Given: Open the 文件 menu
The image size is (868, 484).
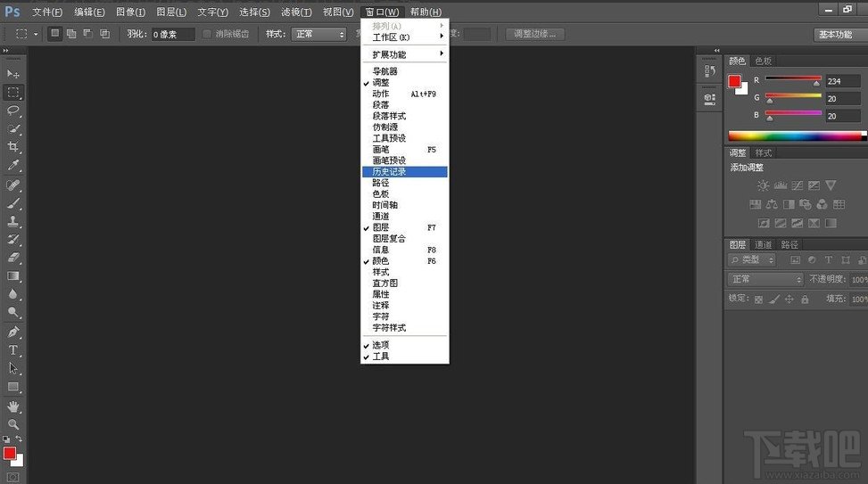Looking at the screenshot, I should tap(47, 12).
